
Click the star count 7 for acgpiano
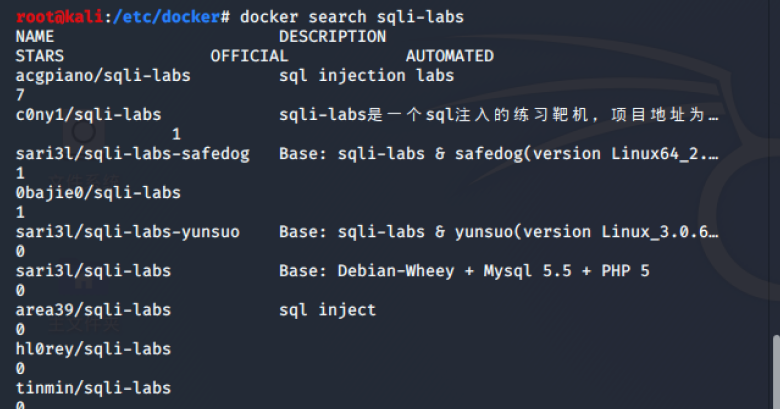21,95
